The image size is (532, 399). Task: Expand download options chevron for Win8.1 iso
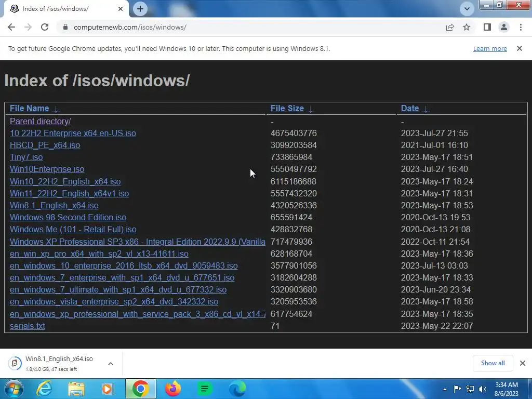coord(111,363)
